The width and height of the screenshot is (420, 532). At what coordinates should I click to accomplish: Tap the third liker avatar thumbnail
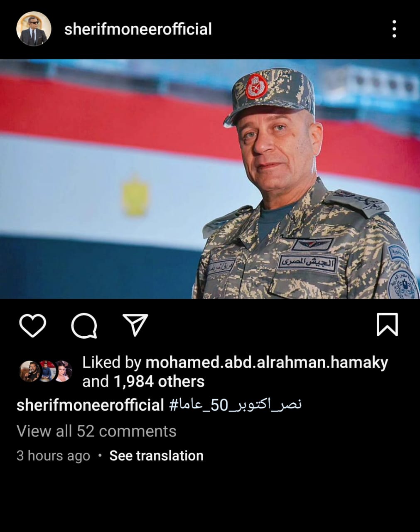[63, 371]
